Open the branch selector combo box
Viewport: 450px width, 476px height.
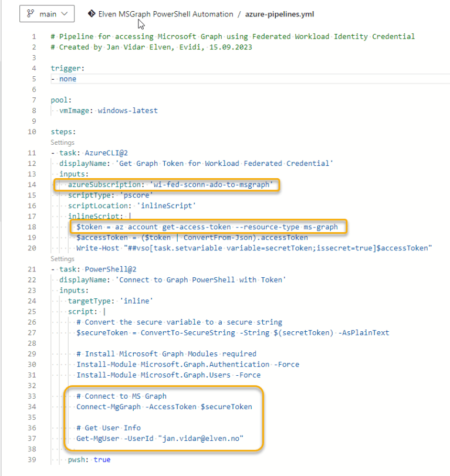47,14
